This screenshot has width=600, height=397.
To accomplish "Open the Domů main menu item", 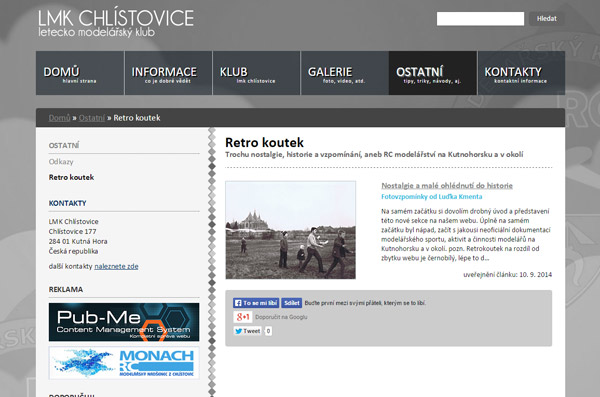I will point(80,73).
